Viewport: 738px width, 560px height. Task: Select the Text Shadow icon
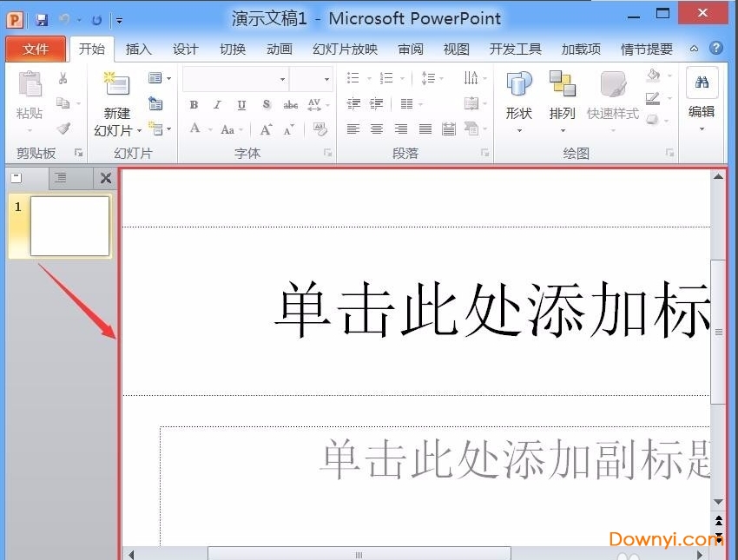pyautogui.click(x=265, y=105)
